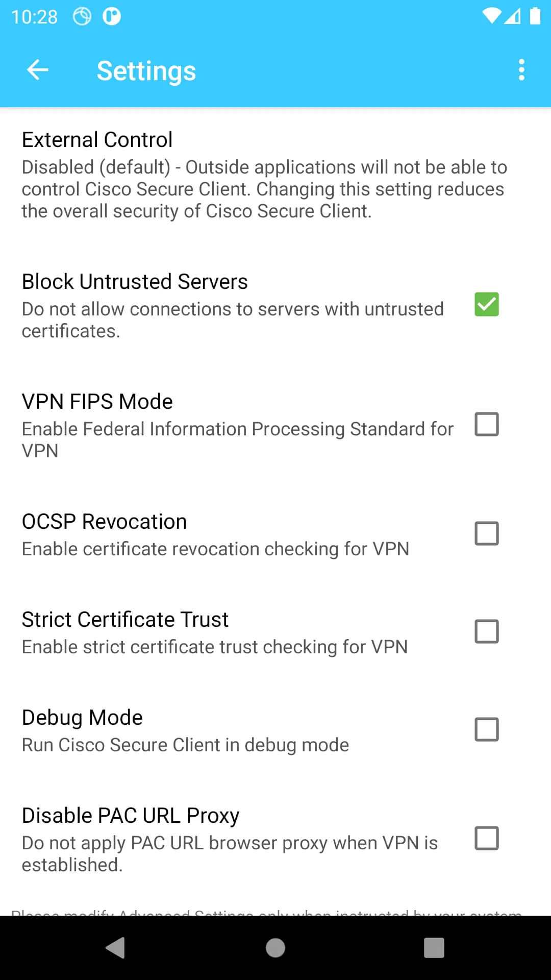551x980 pixels.
Task: Tap the clock in the status bar
Action: pos(35,17)
